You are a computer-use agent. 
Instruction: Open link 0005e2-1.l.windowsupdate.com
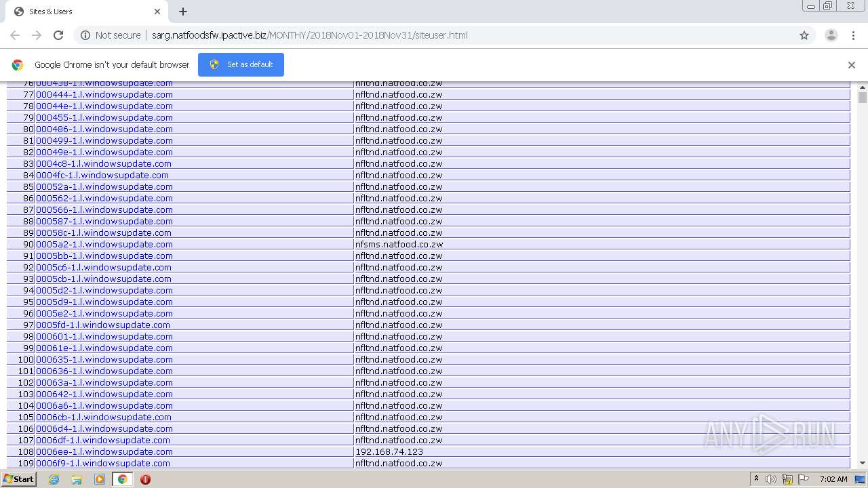(x=104, y=313)
